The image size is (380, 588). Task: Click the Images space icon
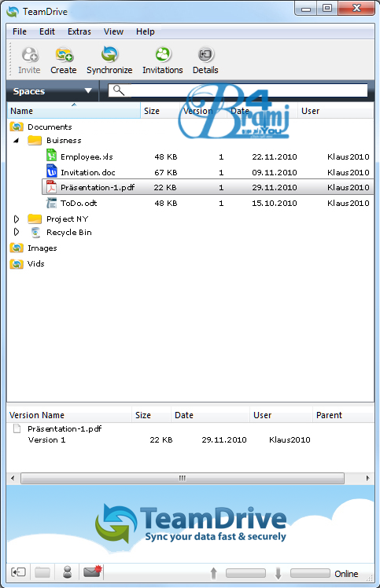click(x=17, y=248)
